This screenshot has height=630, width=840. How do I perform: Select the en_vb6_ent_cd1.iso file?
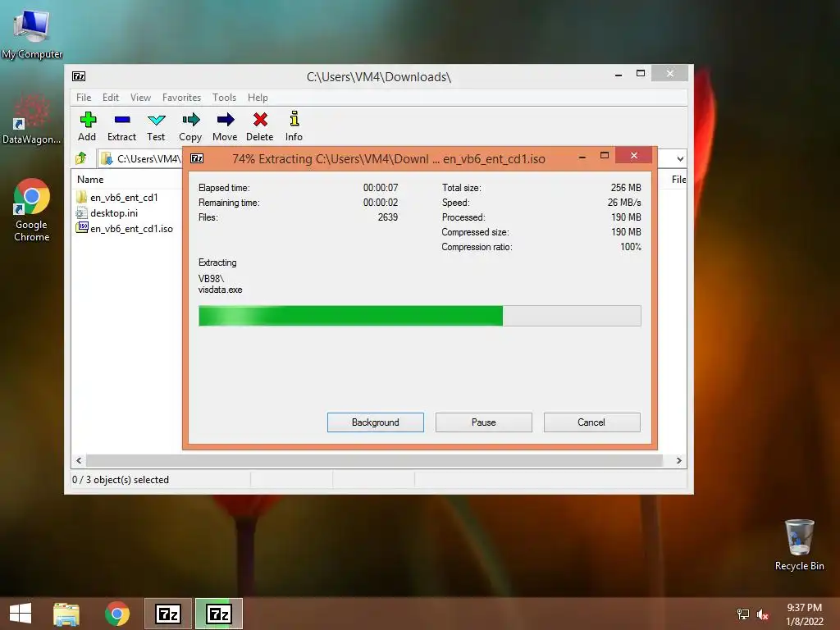131,228
